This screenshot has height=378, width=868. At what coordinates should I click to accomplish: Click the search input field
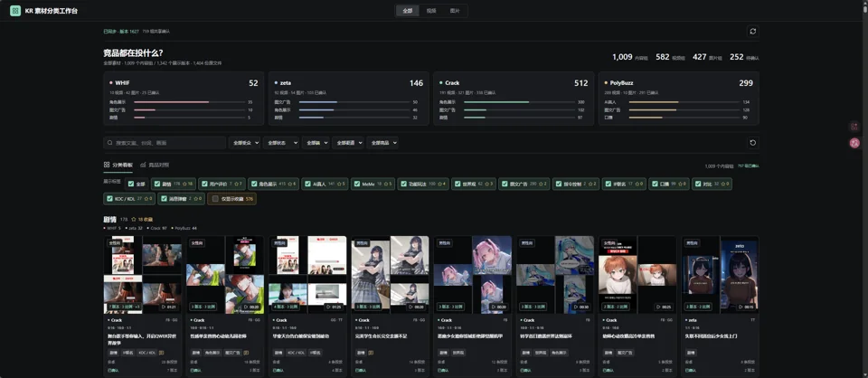[x=165, y=143]
